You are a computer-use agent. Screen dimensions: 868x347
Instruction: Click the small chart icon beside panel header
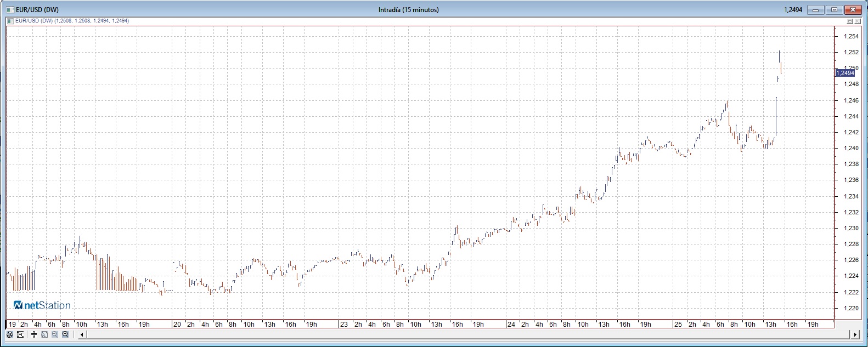pos(9,21)
